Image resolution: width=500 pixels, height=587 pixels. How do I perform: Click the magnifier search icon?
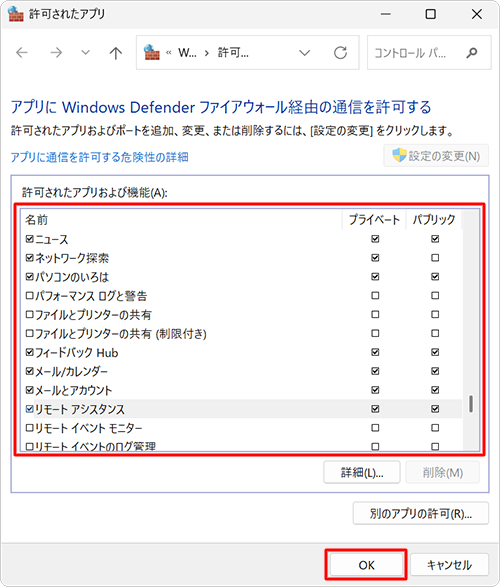472,53
